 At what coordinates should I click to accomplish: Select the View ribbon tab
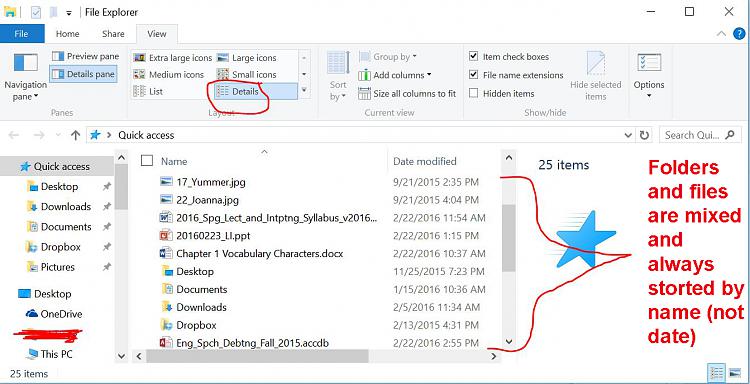coord(157,33)
